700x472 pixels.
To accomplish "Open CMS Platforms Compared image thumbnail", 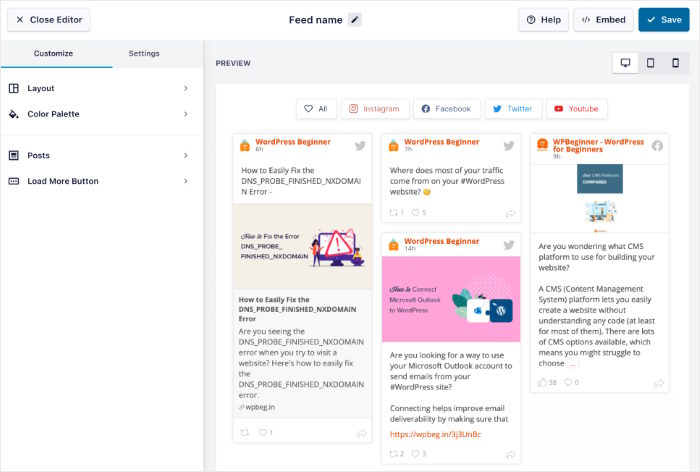I will (600, 198).
